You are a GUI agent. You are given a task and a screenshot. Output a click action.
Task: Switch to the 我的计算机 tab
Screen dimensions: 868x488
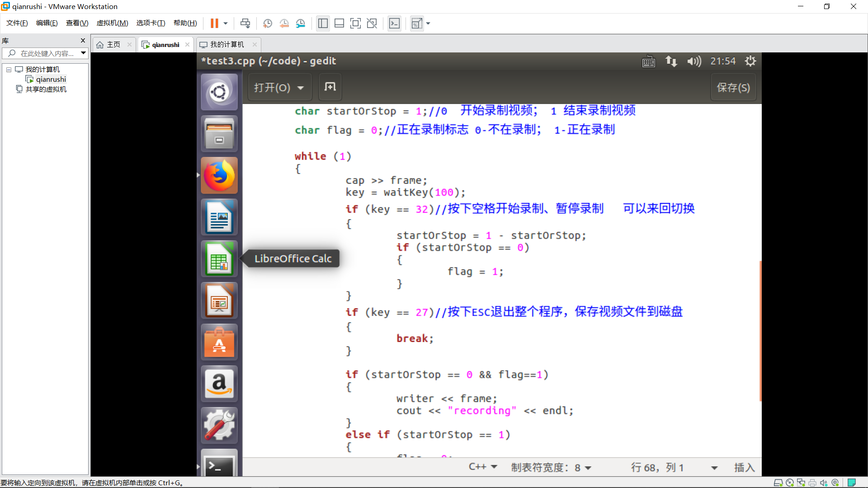227,44
